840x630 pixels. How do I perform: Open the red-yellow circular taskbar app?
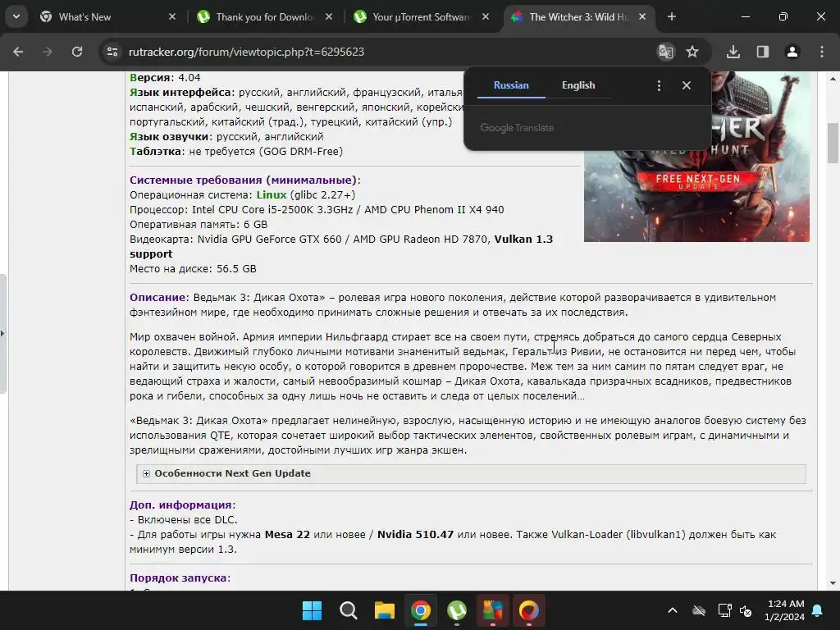click(529, 610)
